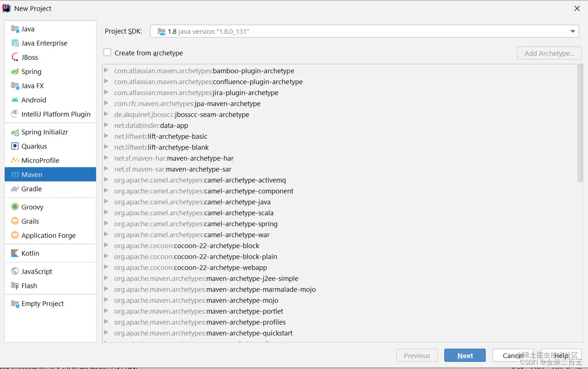Click the Flash folder icon
The width and height of the screenshot is (588, 369).
15,286
